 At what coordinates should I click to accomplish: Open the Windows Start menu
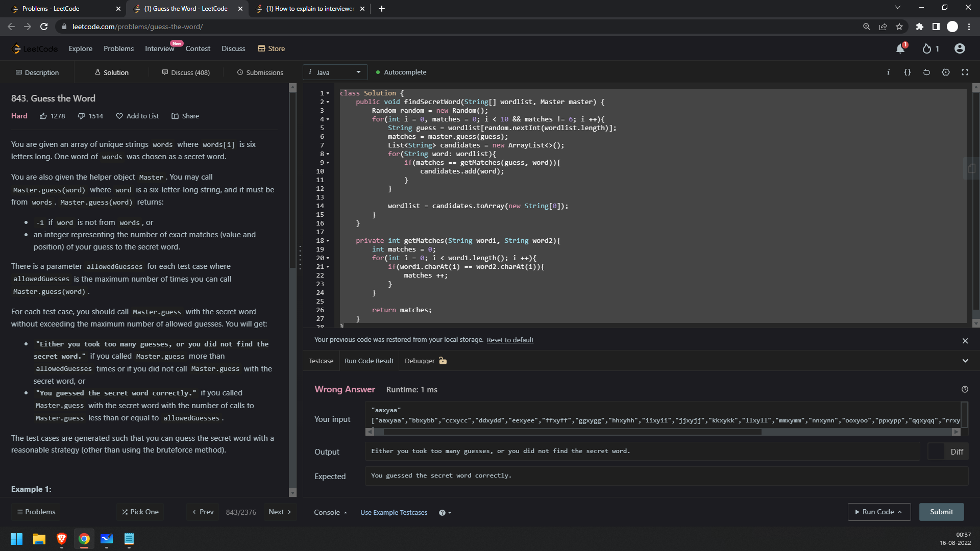point(16,539)
